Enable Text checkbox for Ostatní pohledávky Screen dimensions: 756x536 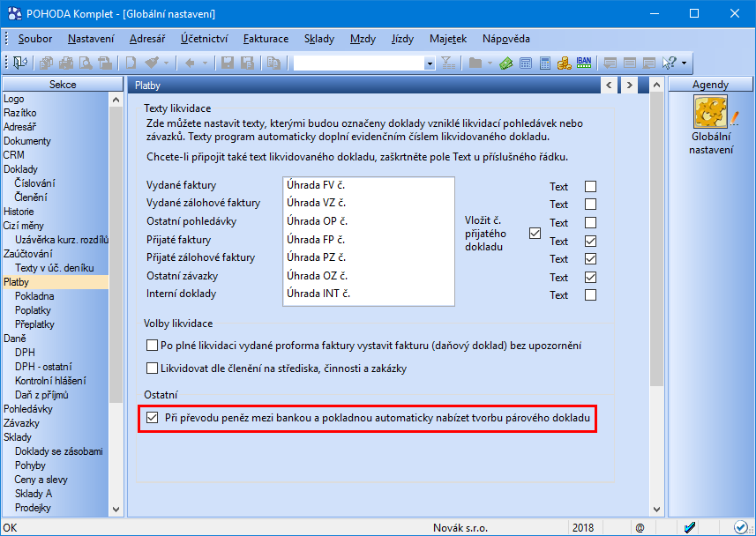(590, 223)
